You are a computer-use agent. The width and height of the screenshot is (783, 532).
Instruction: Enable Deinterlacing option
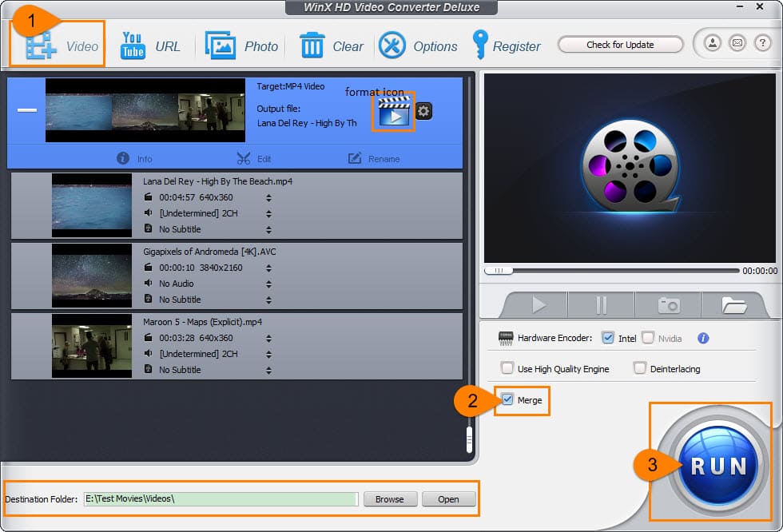pos(639,368)
